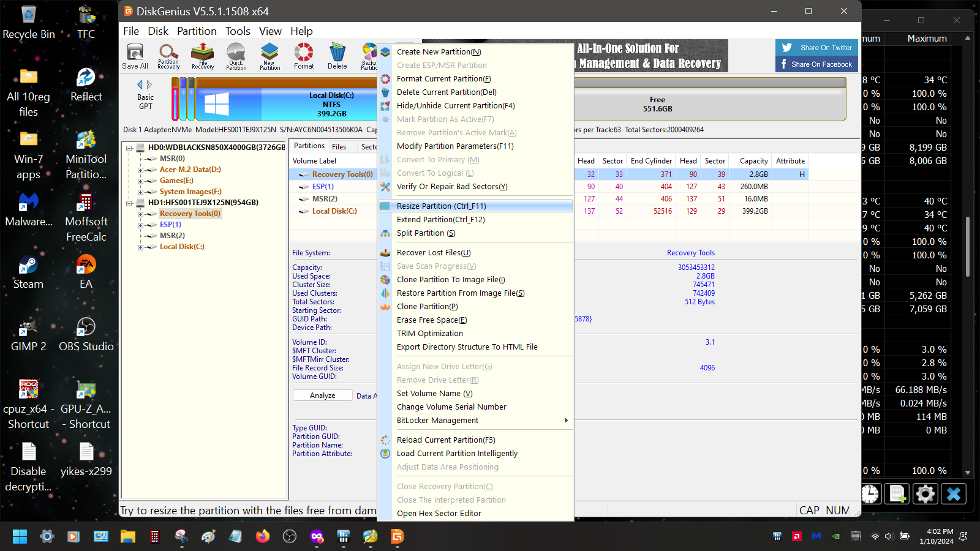Open the BitLocker Management submenu
This screenshot has height=551, width=980.
coord(476,421)
